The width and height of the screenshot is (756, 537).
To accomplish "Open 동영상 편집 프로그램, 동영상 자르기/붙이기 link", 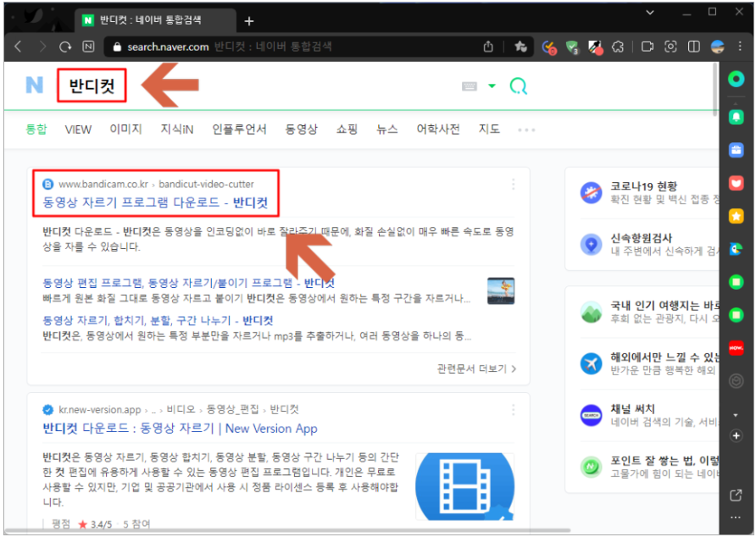I will pos(188,283).
